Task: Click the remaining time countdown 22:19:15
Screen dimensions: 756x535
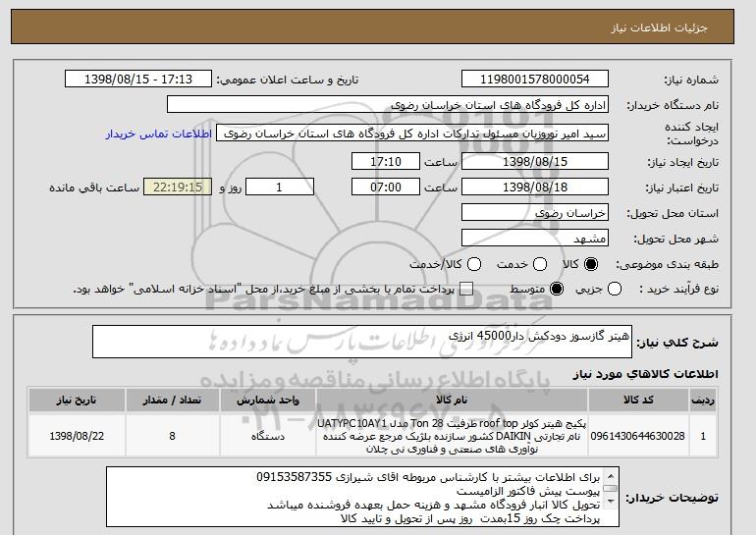Action: tap(178, 187)
